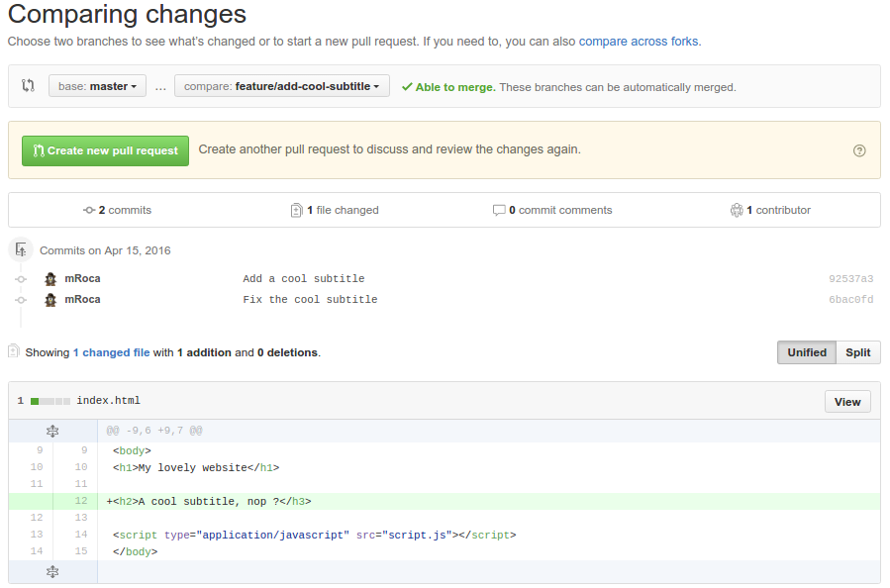Open commit 92537a3
890x588 pixels.
tap(851, 278)
